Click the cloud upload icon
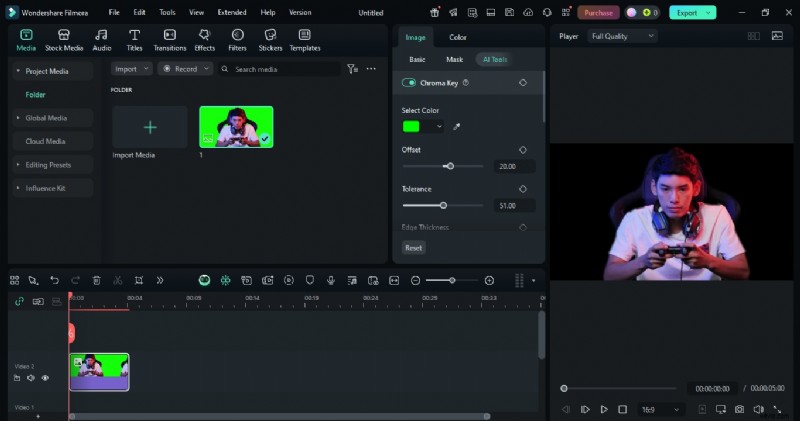The image size is (800, 421). (528, 12)
